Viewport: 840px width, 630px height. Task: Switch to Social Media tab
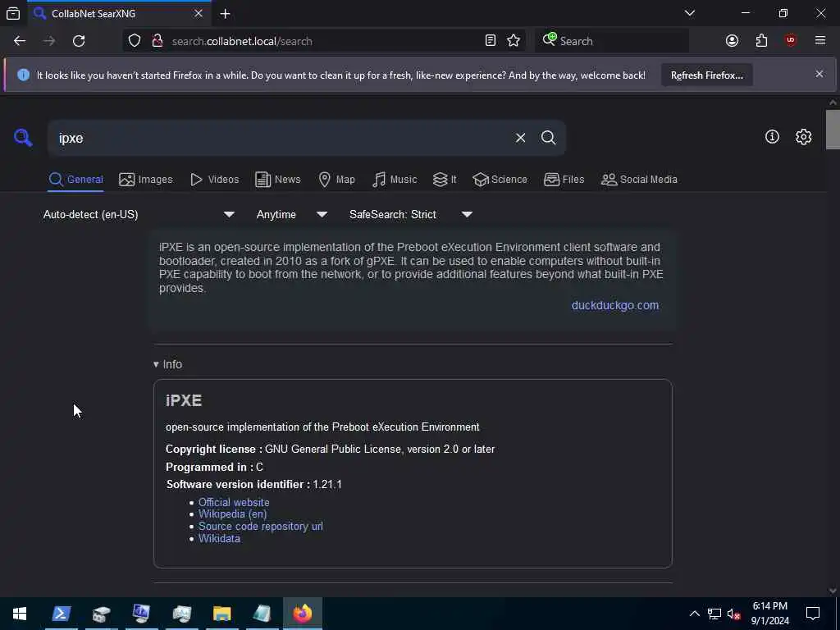(x=639, y=180)
